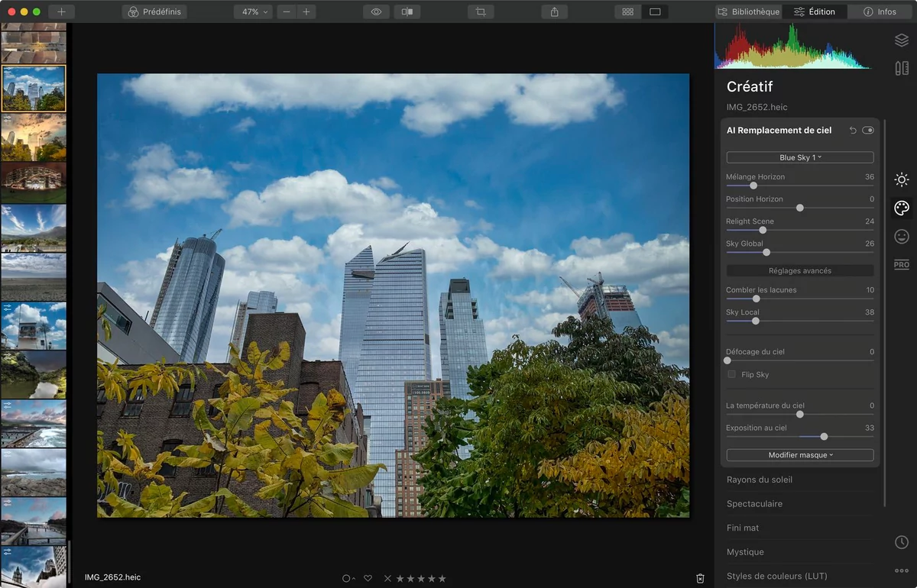Rate the photo one star
Image resolution: width=917 pixels, height=588 pixels.
pyautogui.click(x=400, y=579)
